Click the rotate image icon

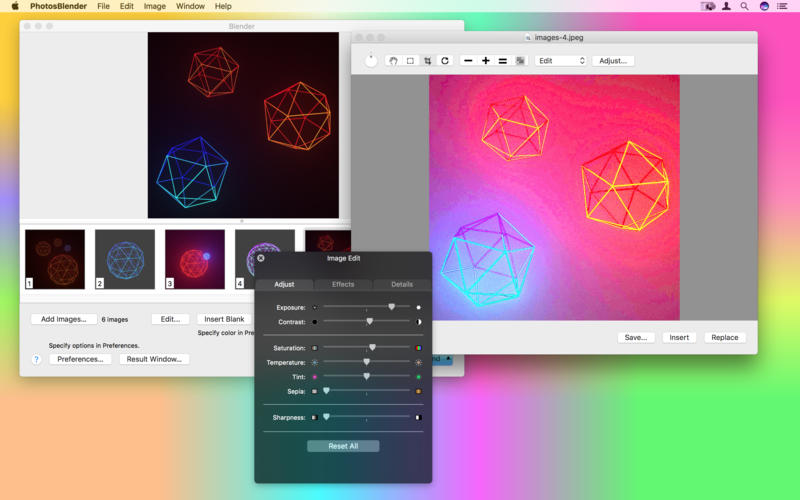(x=445, y=61)
